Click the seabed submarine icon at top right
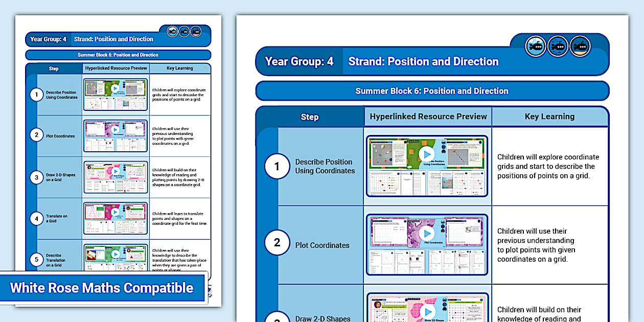This screenshot has width=644, height=322. [581, 46]
